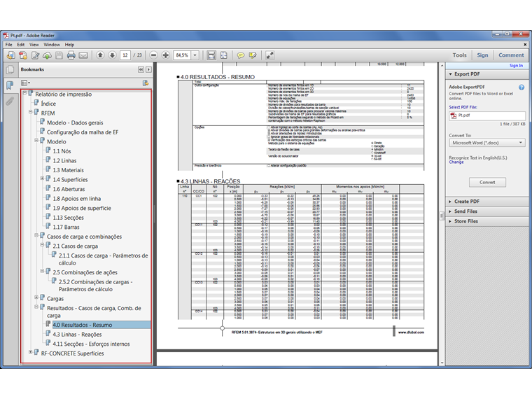Select the Modelo - Dados gerais bookmark
532x399 pixels.
[x=75, y=122]
